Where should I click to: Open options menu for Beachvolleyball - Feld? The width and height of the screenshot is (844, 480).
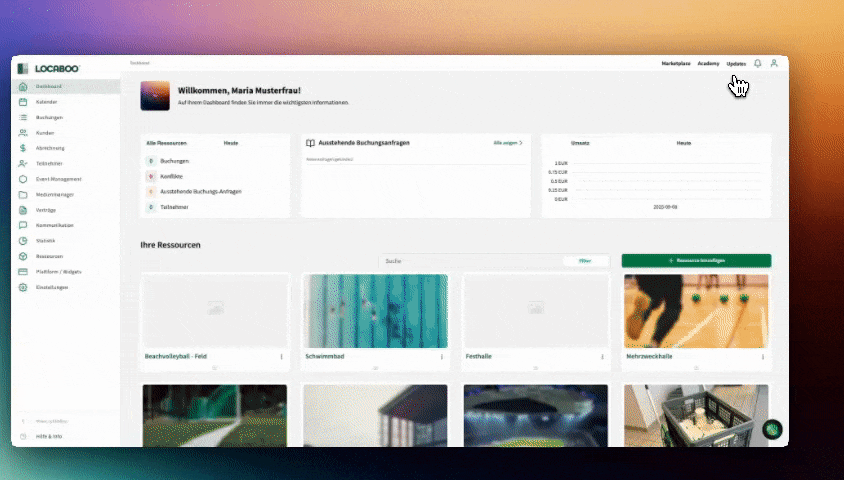point(281,356)
